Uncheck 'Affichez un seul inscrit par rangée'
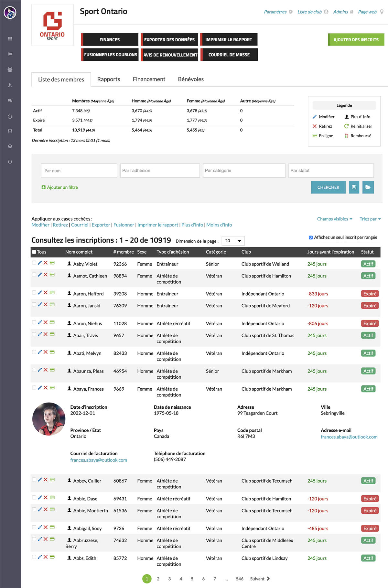The height and width of the screenshot is (588, 388). (x=311, y=237)
